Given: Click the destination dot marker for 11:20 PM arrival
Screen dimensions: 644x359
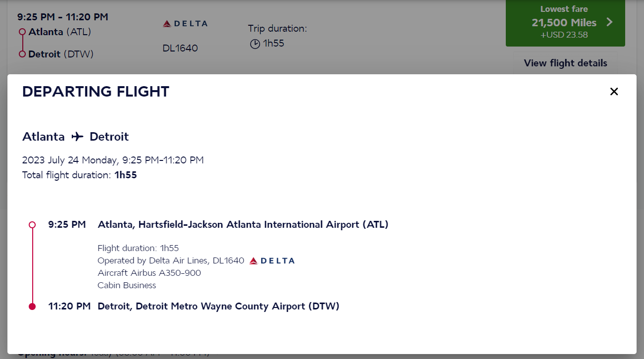Looking at the screenshot, I should [32, 306].
